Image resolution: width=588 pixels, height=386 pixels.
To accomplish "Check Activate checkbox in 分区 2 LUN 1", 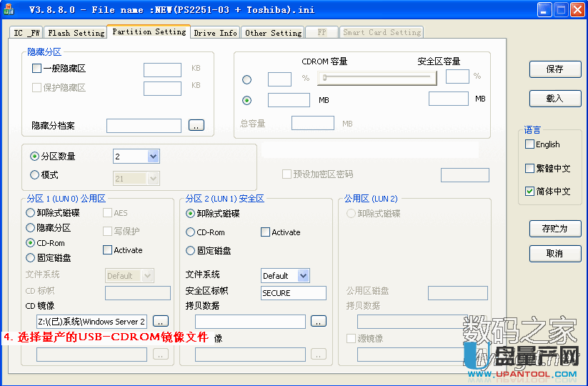I will (x=265, y=232).
